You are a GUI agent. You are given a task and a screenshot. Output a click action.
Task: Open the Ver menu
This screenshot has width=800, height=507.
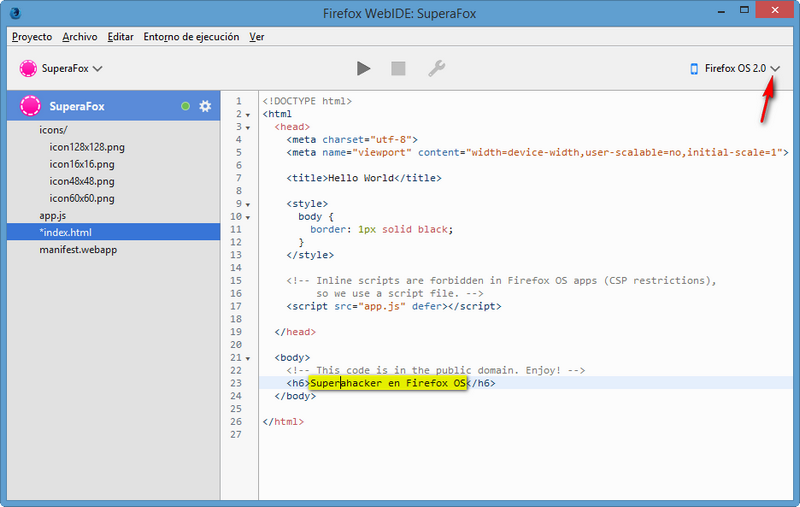[x=257, y=37]
